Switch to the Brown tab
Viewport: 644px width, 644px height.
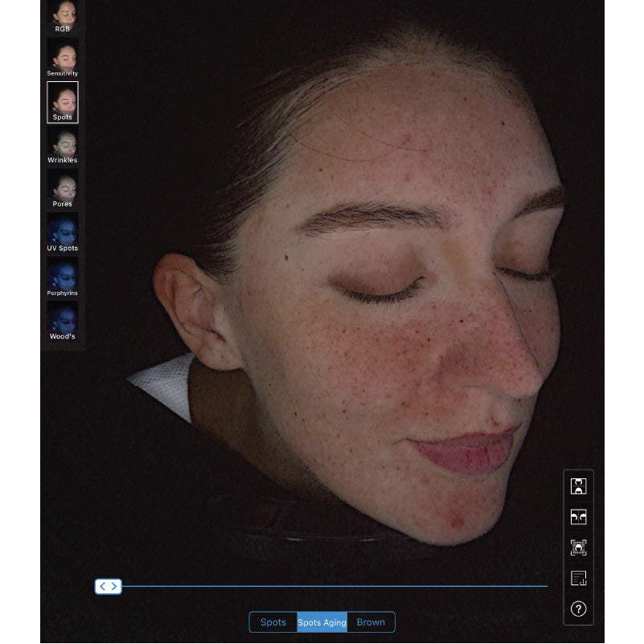(x=371, y=622)
